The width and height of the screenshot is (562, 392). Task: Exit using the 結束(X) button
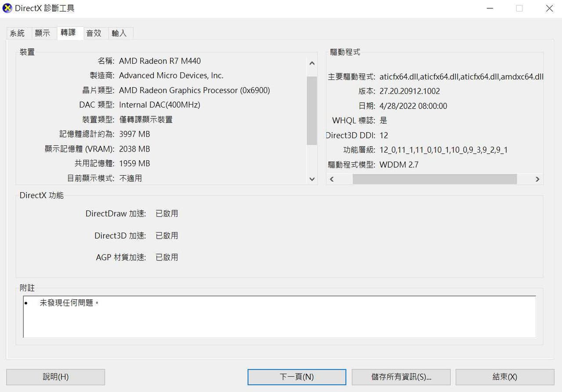[x=505, y=377]
